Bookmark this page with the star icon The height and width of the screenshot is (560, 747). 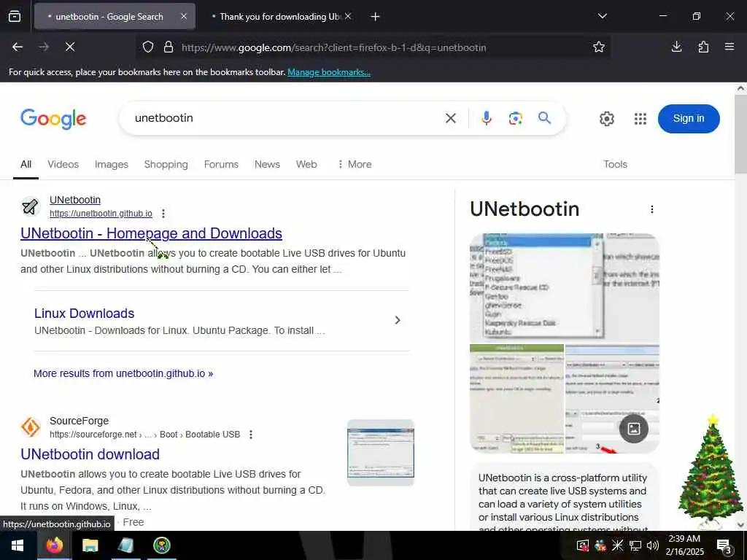point(599,47)
